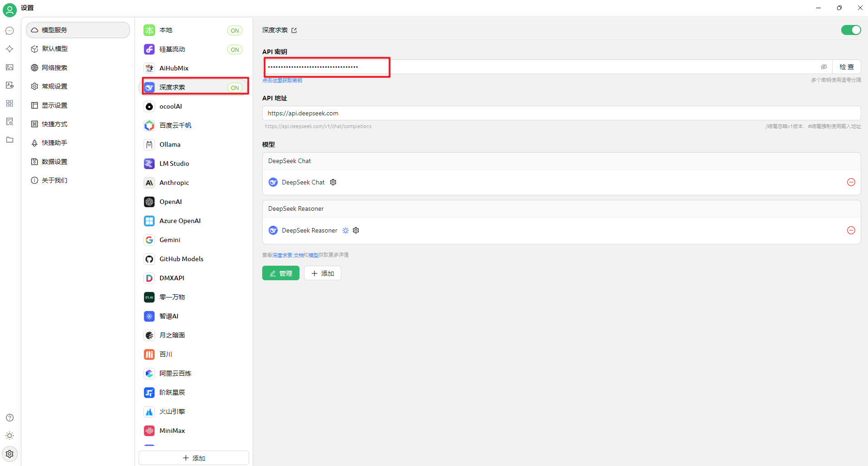Open the 模型 link in details hint
The image size is (868, 466).
tap(314, 255)
